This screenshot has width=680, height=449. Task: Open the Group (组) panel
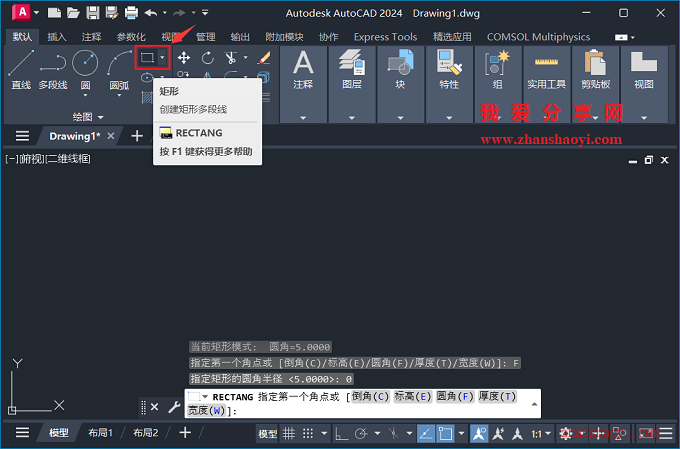497,85
